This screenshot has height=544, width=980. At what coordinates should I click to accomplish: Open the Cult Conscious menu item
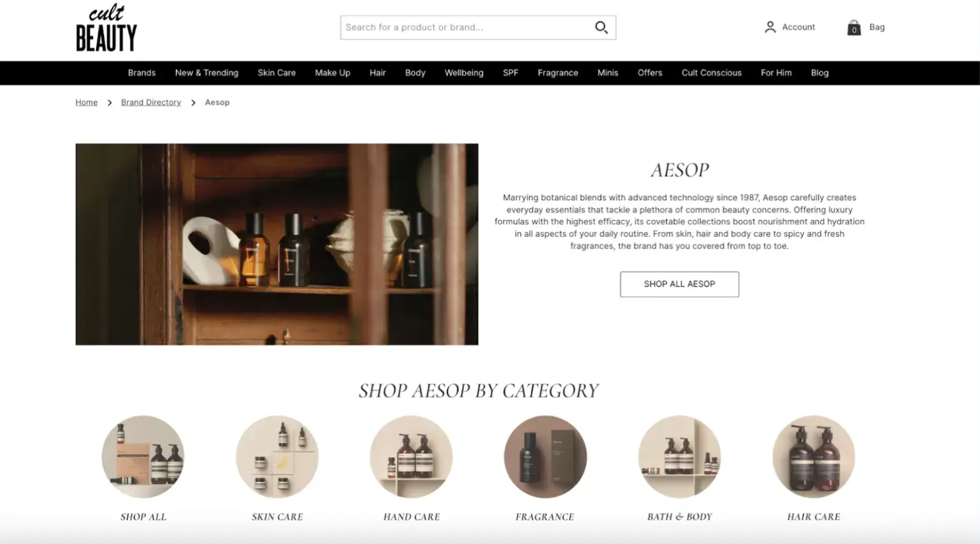711,73
